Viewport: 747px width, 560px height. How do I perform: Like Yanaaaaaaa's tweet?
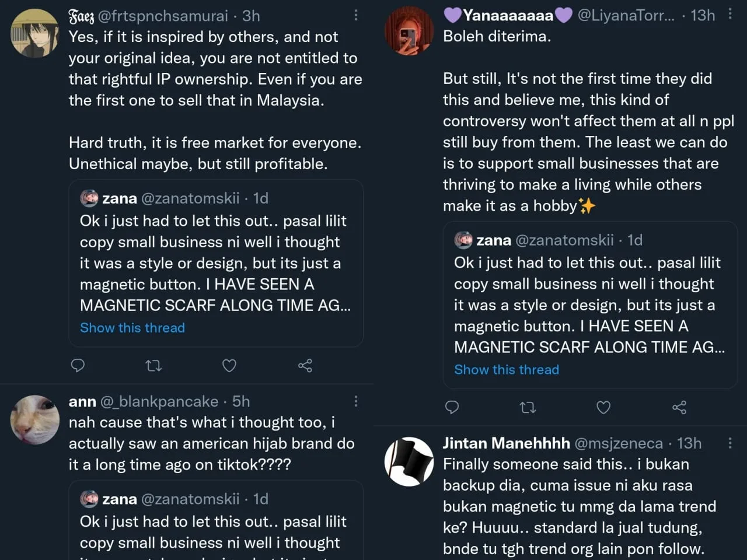(603, 407)
